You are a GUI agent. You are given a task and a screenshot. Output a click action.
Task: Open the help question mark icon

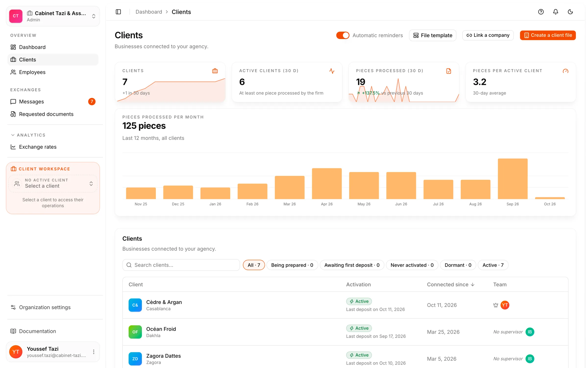coord(541,12)
